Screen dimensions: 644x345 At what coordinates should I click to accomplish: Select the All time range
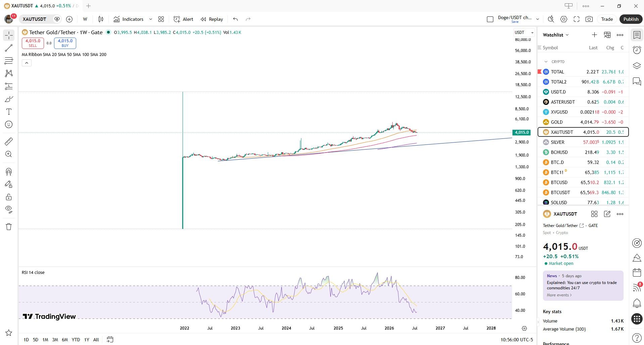click(x=96, y=340)
